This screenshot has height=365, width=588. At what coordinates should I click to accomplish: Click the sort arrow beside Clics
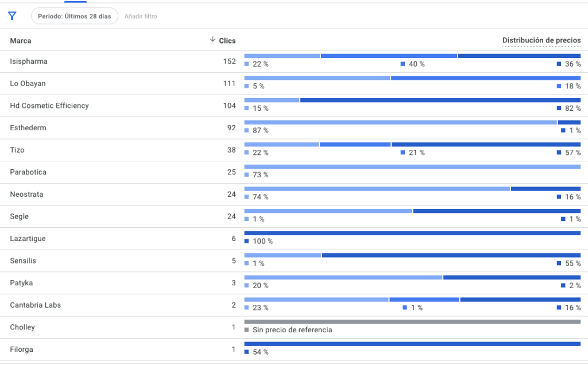coord(212,40)
